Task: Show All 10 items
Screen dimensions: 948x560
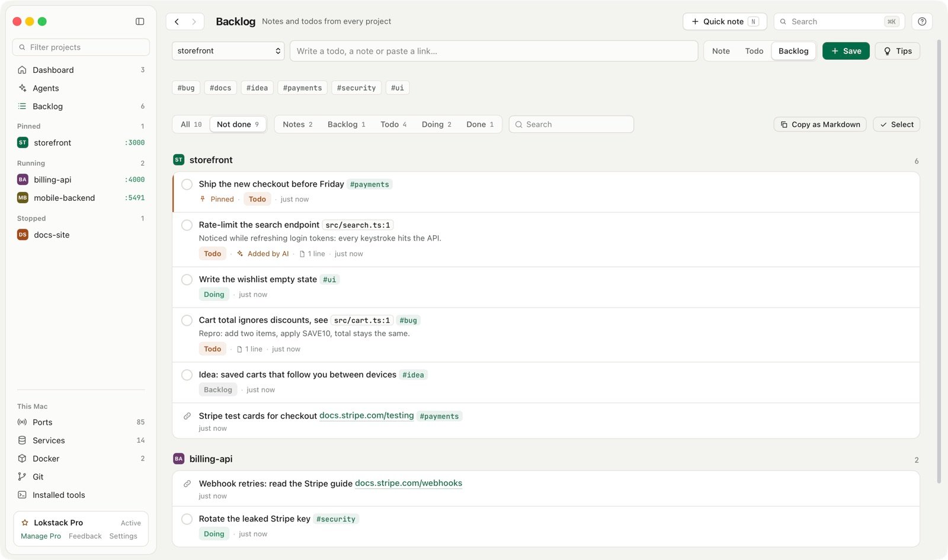Action: click(191, 124)
